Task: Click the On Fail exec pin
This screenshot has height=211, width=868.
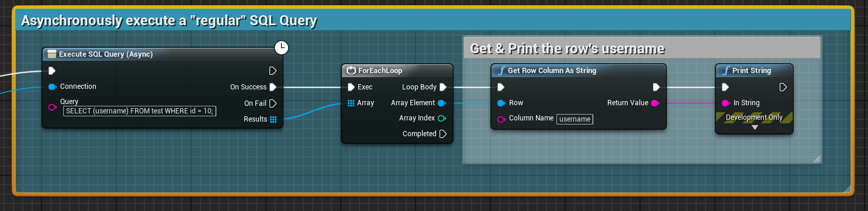Action: 273,103
